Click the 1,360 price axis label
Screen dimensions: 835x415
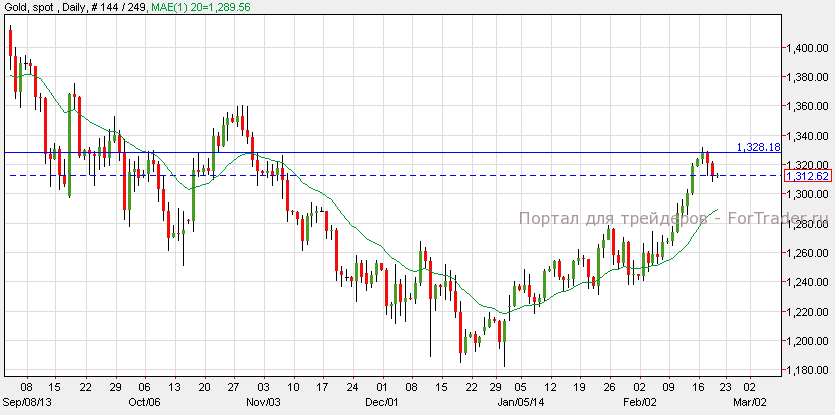804,107
